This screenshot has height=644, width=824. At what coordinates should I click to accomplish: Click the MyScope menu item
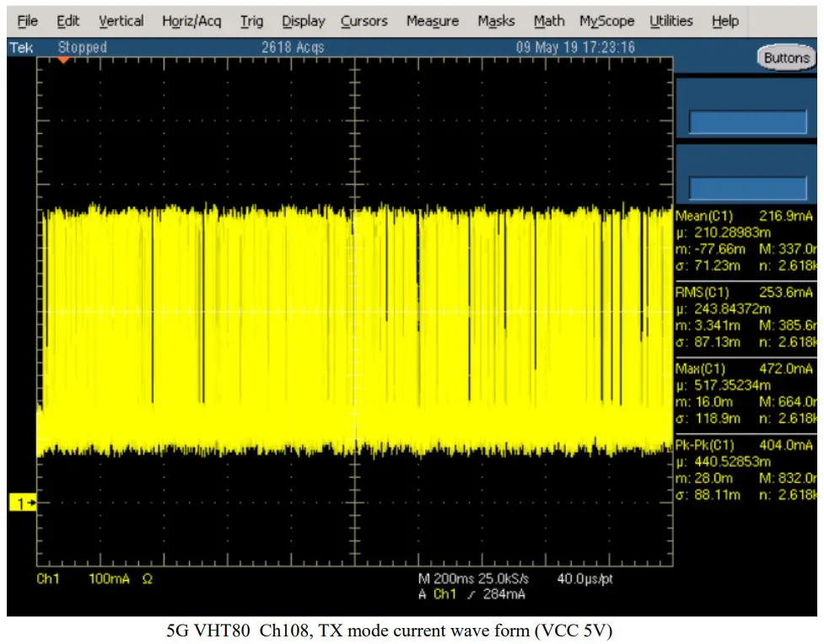point(607,21)
